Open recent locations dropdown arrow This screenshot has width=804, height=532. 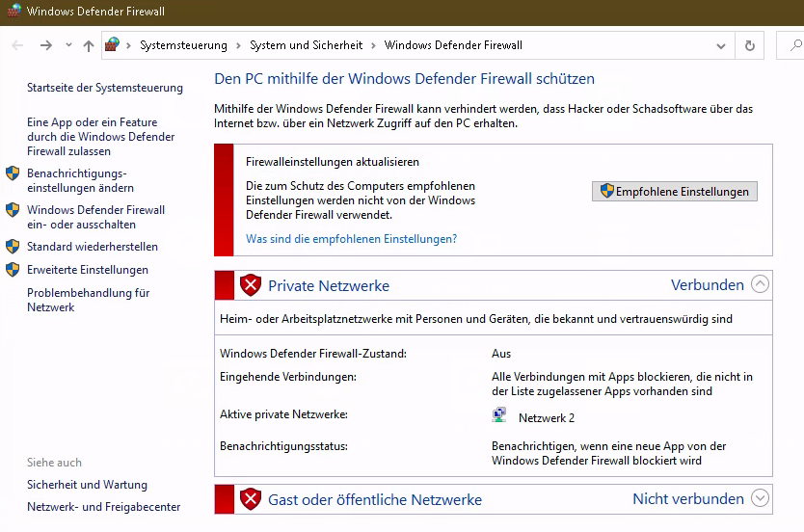68,45
